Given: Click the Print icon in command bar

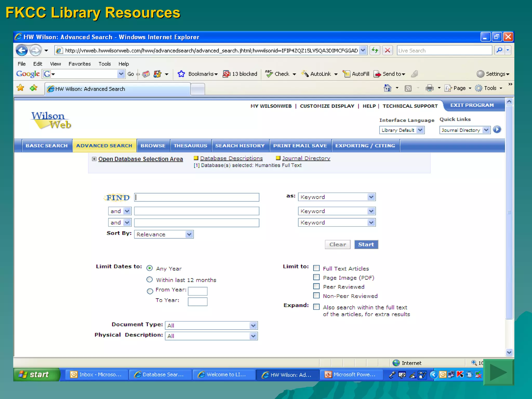Looking at the screenshot, I should tap(430, 88).
